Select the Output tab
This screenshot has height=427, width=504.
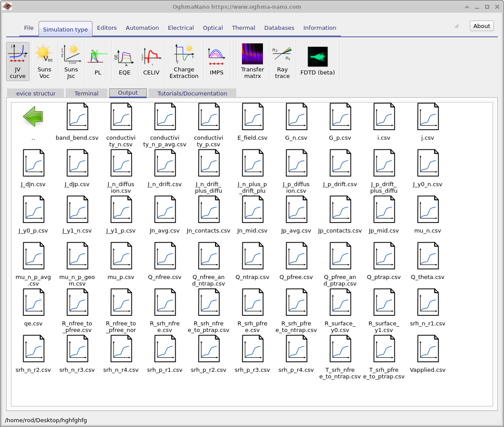128,92
